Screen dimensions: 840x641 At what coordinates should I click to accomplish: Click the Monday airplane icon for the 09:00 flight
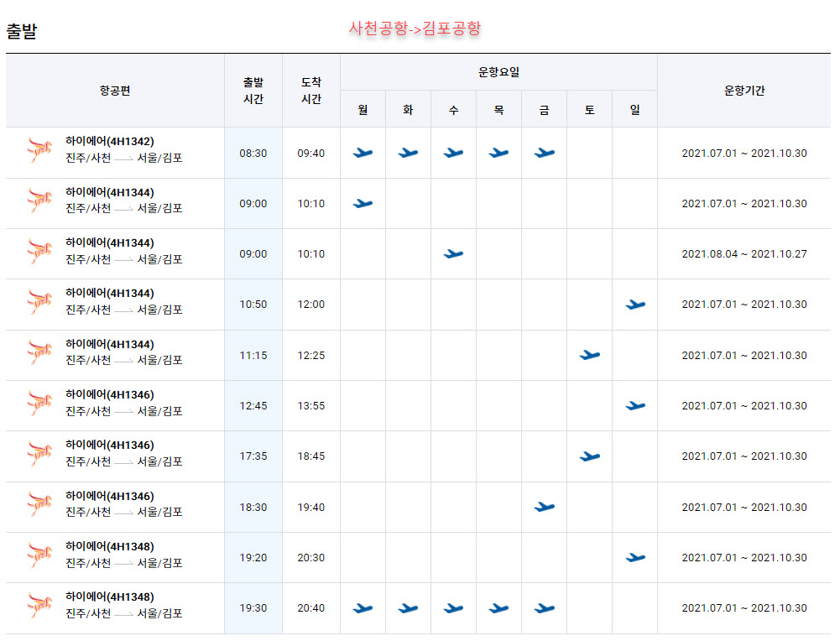click(x=363, y=204)
